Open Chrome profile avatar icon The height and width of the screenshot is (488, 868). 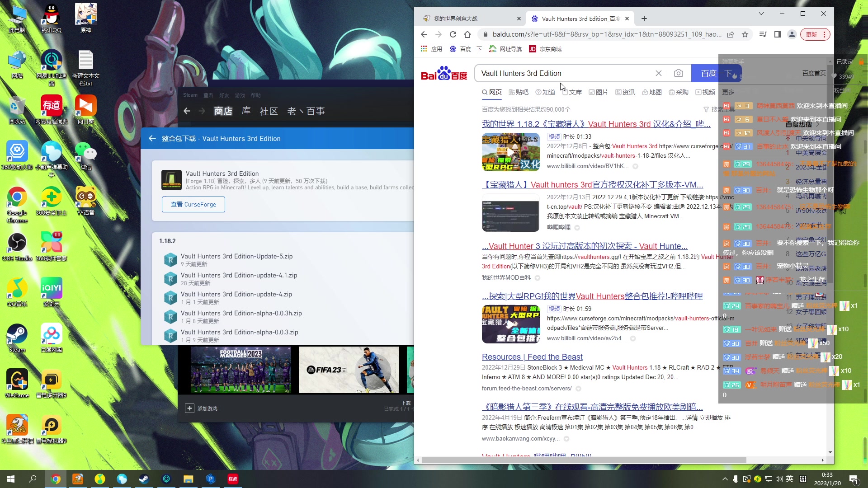click(x=792, y=34)
